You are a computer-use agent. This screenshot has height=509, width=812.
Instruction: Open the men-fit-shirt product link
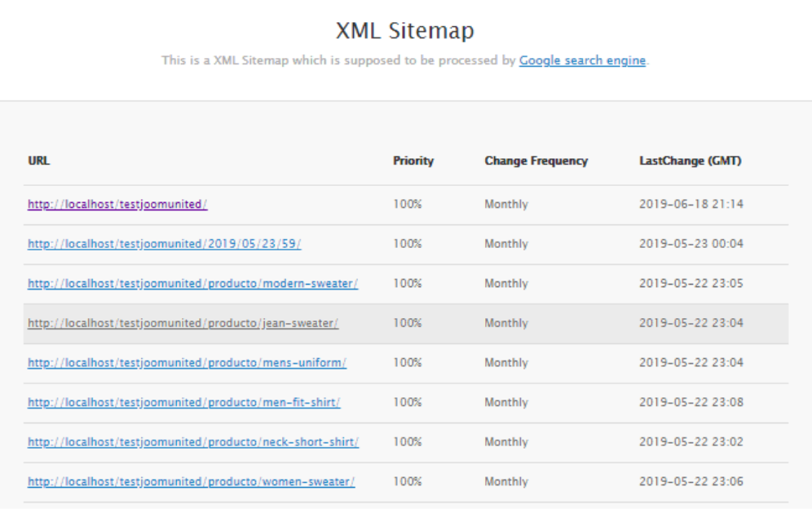pos(183,402)
